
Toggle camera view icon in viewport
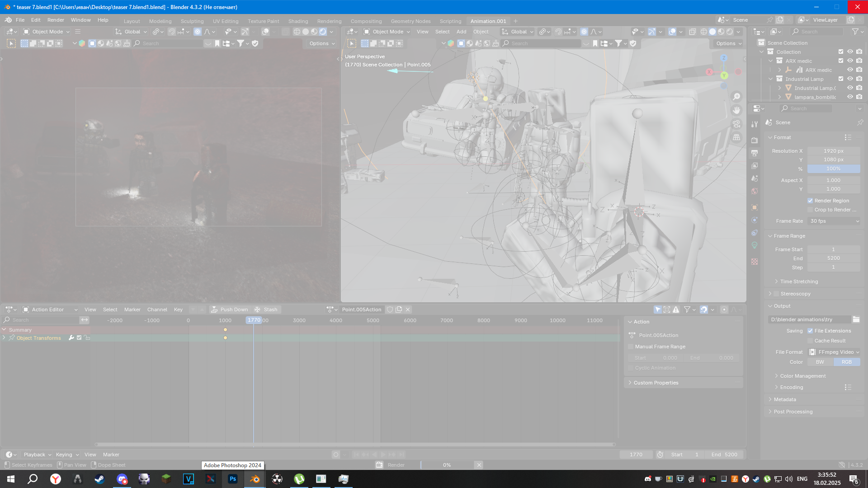point(736,124)
